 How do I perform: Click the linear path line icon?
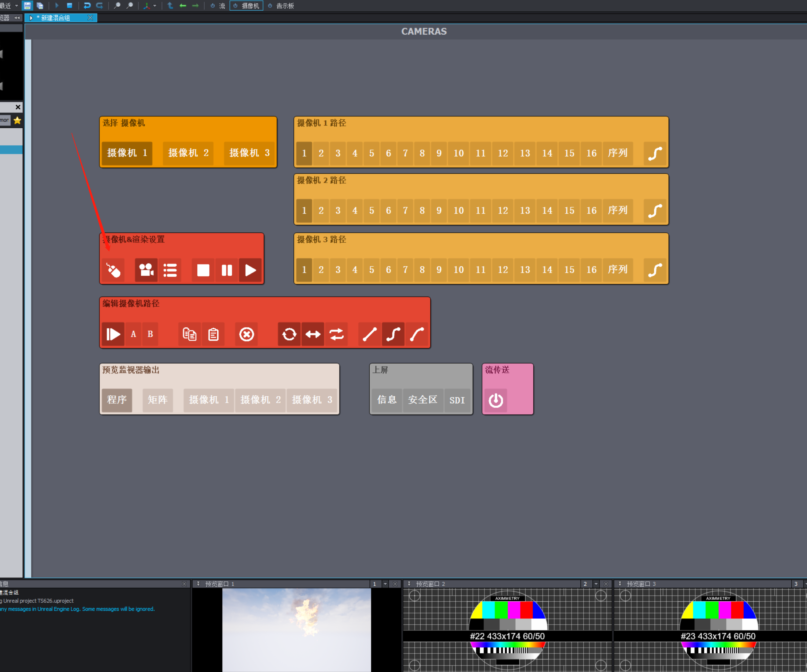coord(369,334)
